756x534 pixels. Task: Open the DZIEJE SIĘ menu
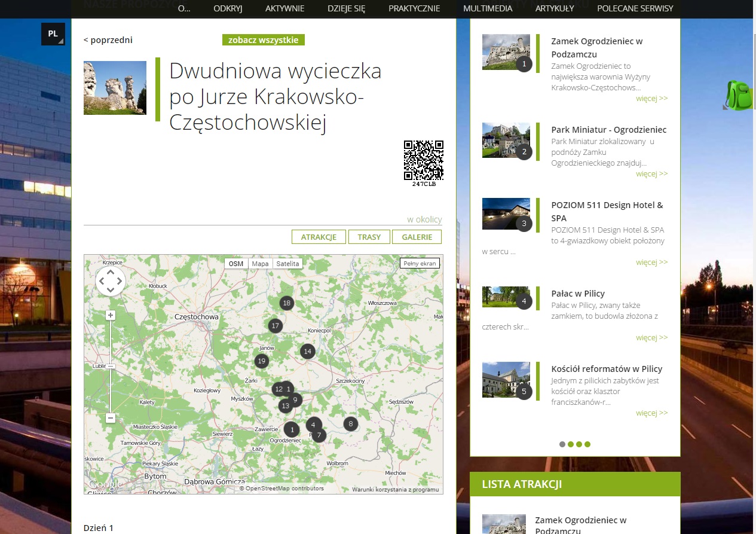[x=346, y=8]
